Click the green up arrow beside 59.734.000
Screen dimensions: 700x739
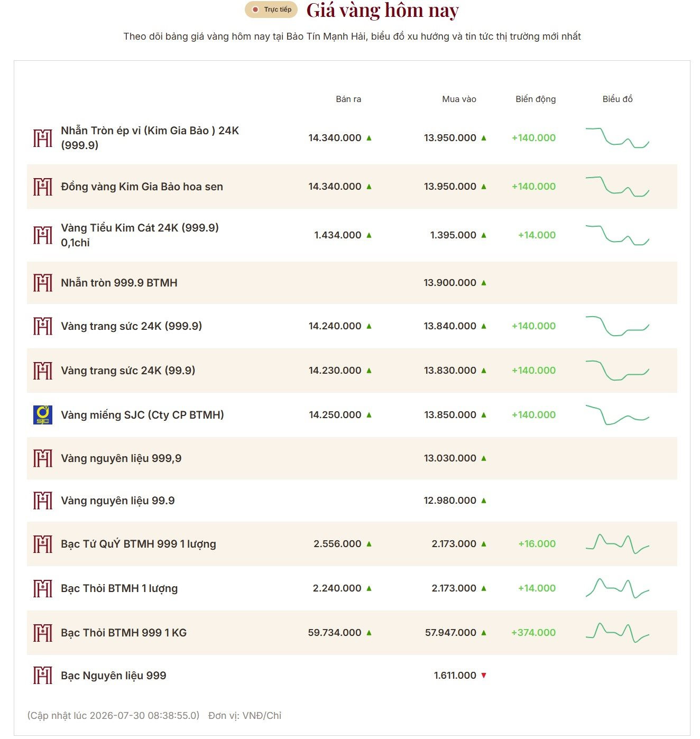369,633
